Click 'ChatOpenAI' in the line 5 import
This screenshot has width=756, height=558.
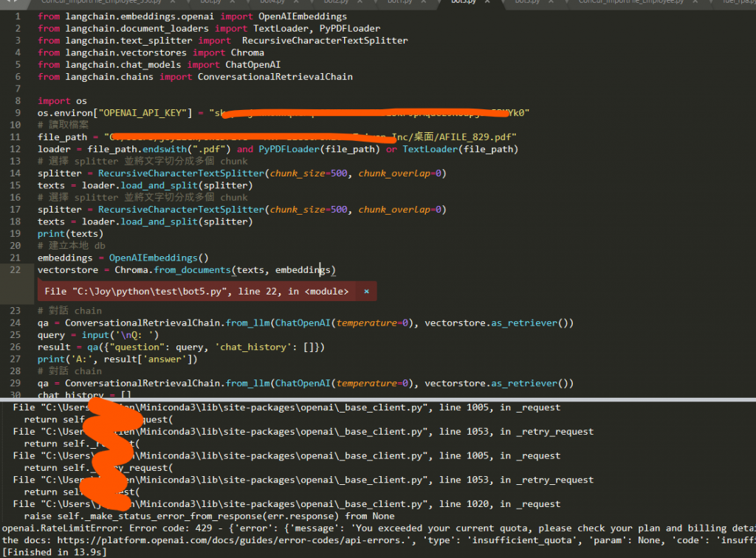point(252,64)
